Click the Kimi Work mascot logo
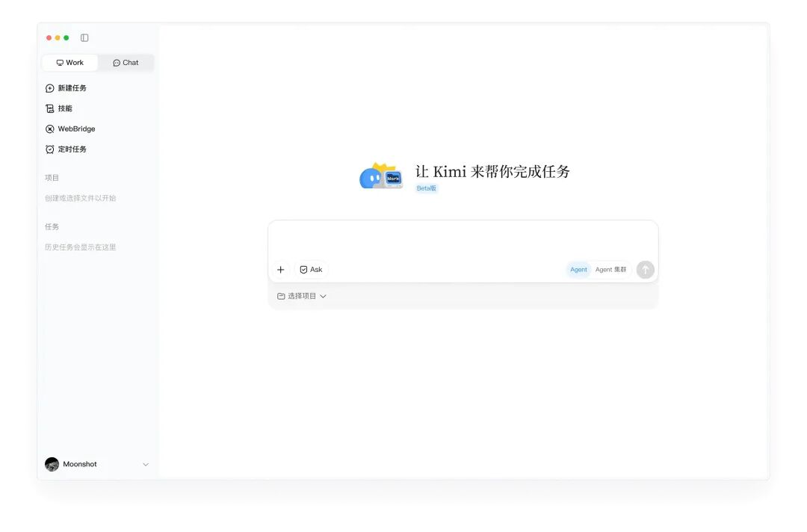Viewport: 807px width, 532px height. pos(381,176)
